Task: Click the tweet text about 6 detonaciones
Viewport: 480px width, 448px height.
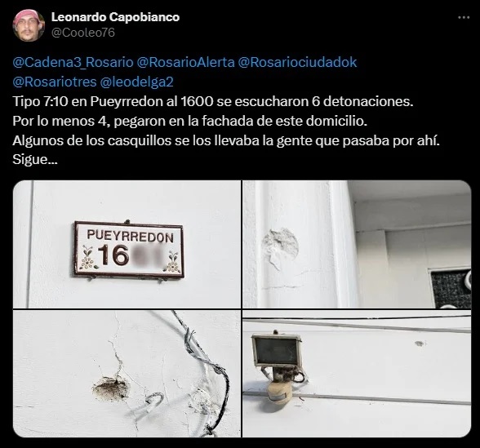Action: point(213,101)
